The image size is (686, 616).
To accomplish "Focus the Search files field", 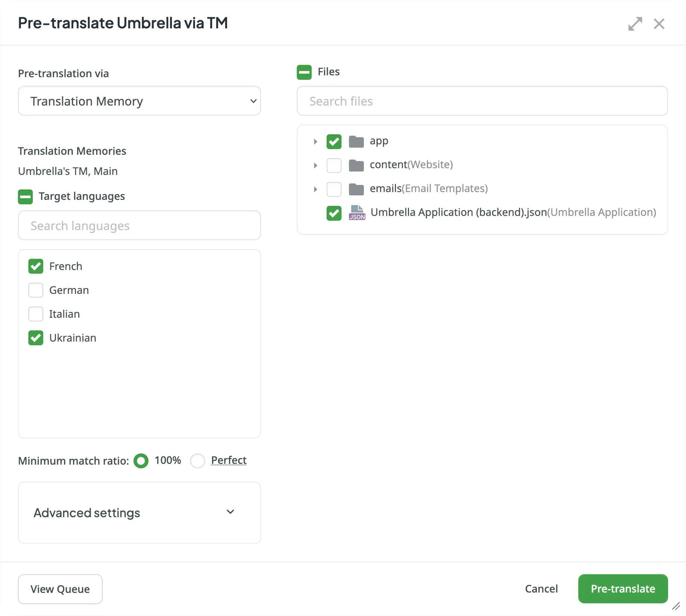I will pos(482,101).
